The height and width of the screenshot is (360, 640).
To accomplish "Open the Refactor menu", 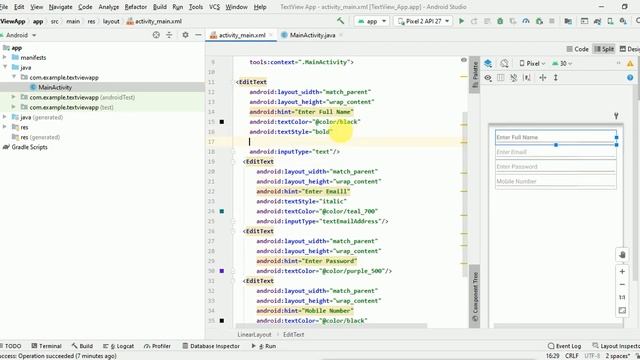I will [136, 7].
